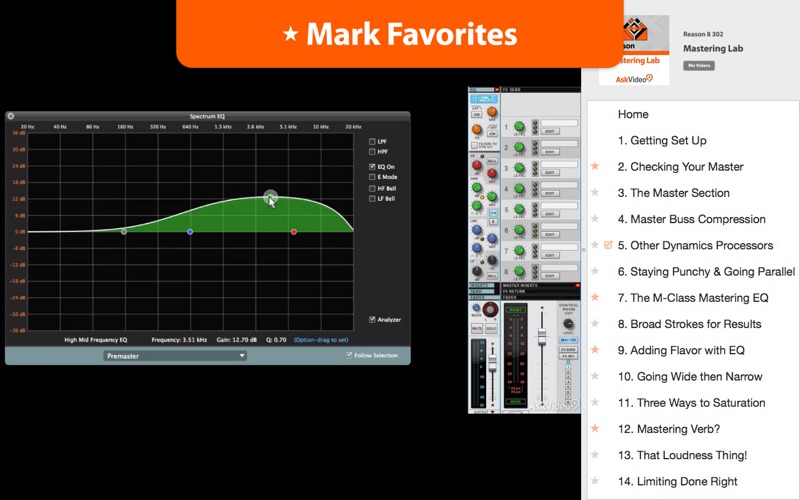Toggle Filters to Dyn S/C on mixer
This screenshot has height=500, width=800.
pos(474,145)
